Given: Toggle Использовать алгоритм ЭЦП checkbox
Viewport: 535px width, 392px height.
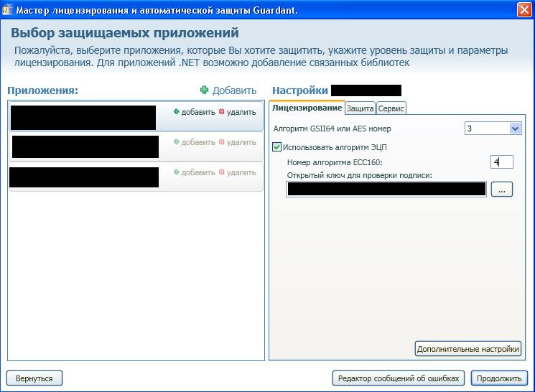Looking at the screenshot, I should [x=277, y=147].
